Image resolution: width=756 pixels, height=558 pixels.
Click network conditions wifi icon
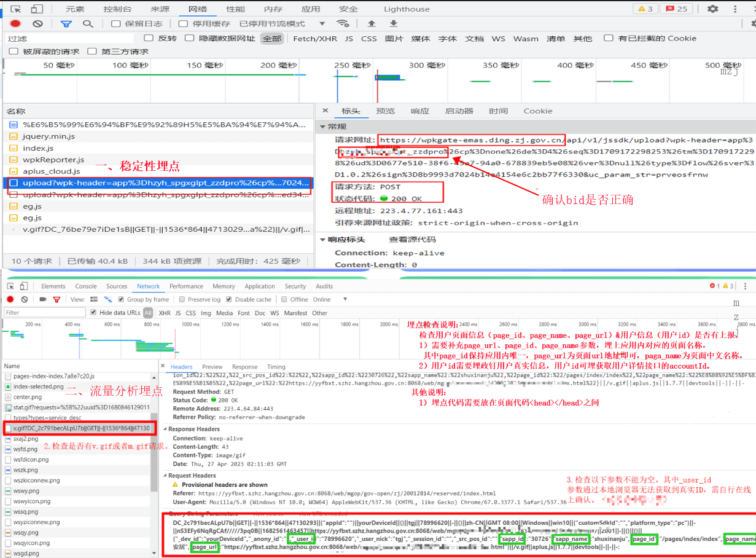pos(343,23)
